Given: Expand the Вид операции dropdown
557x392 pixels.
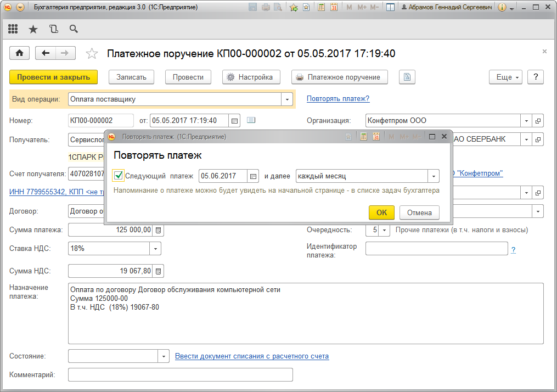Looking at the screenshot, I should click(x=287, y=99).
